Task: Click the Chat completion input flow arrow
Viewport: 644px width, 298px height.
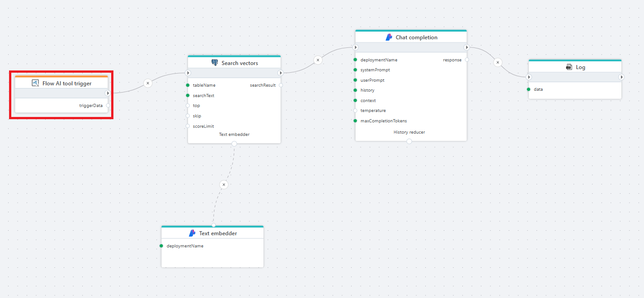Action: click(x=356, y=47)
